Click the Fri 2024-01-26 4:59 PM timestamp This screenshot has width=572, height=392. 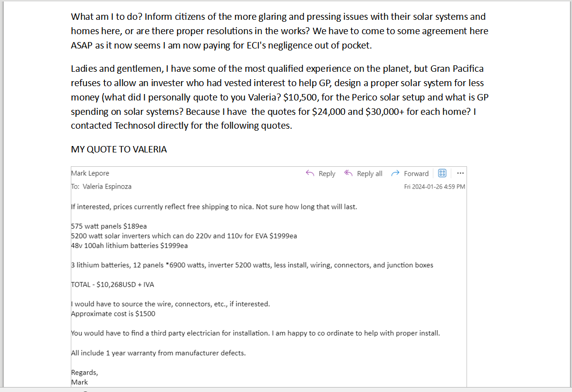[x=434, y=187]
